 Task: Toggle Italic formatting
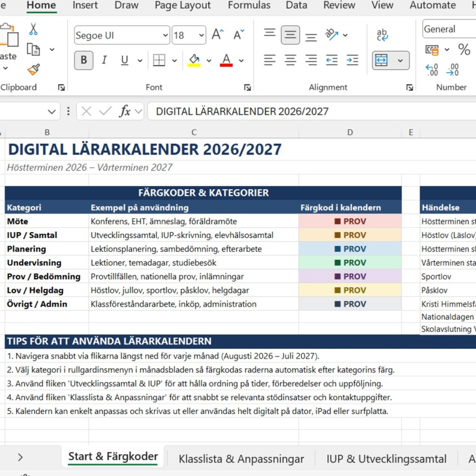104,60
